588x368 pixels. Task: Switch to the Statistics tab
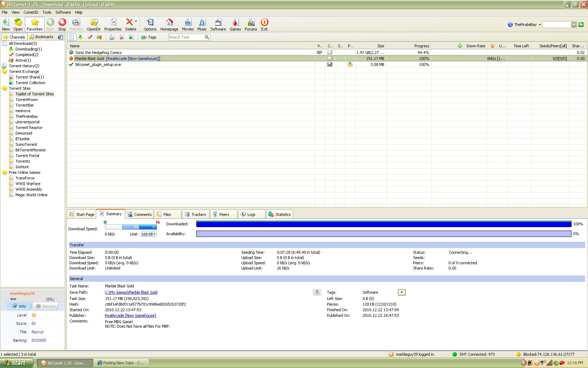point(279,214)
